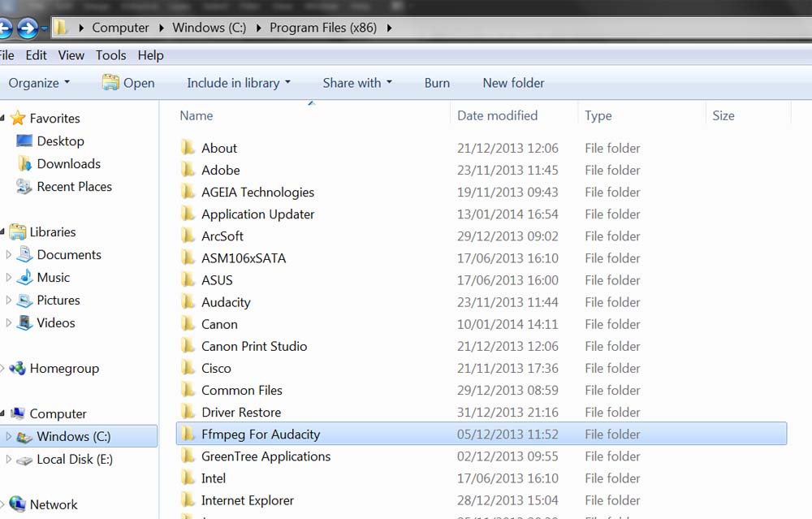The height and width of the screenshot is (519, 812).
Task: Click the Homegroup label in navigation pane
Action: click(x=64, y=368)
